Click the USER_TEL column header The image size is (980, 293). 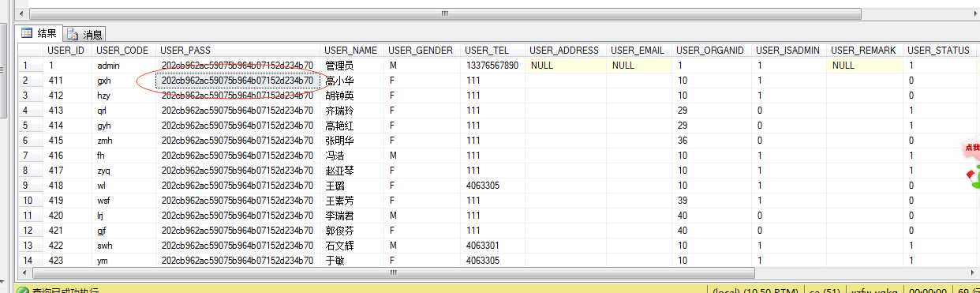pyautogui.click(x=493, y=50)
